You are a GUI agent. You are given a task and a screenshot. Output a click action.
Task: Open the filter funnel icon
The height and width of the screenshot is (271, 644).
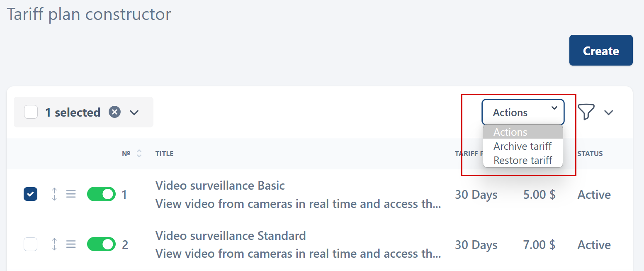[586, 112]
